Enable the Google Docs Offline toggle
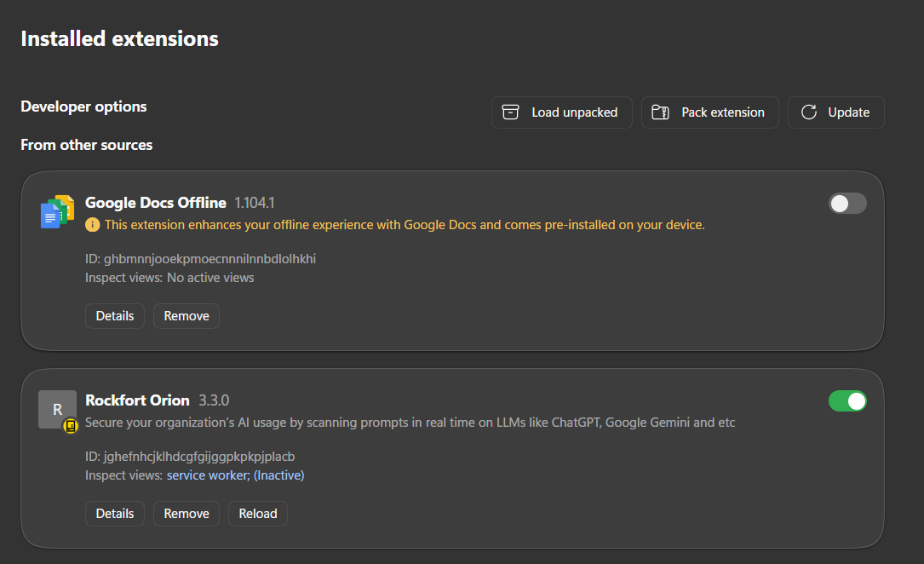 [x=847, y=204]
